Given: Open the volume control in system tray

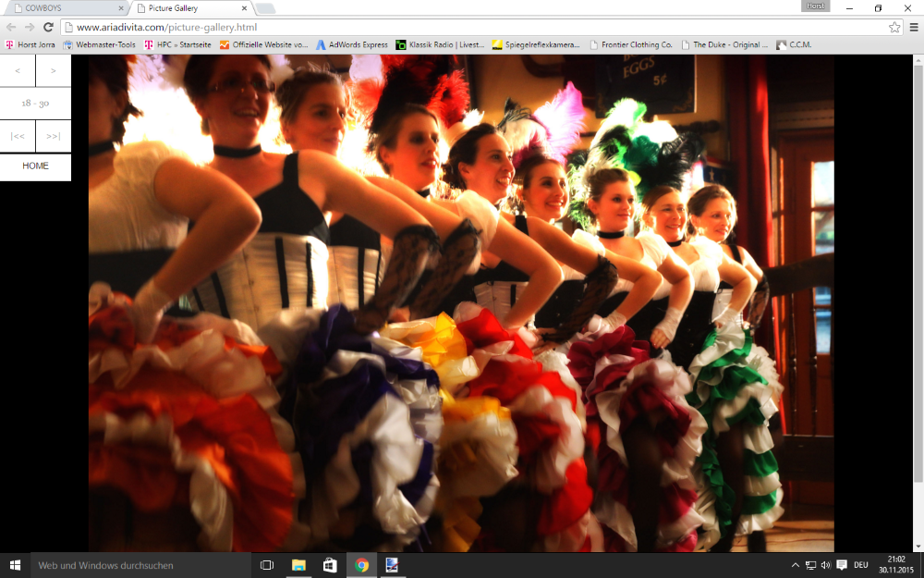Looking at the screenshot, I should (825, 564).
